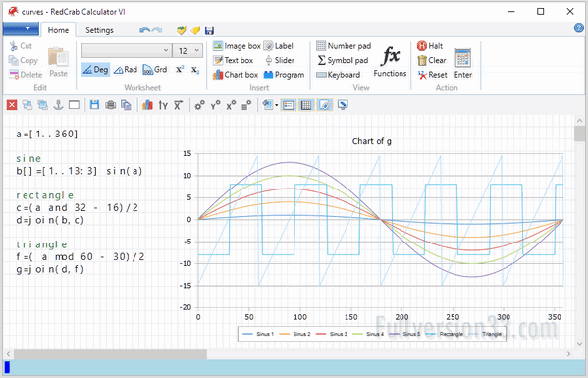
Task: Click the bring to front icon
Action: click(27, 105)
